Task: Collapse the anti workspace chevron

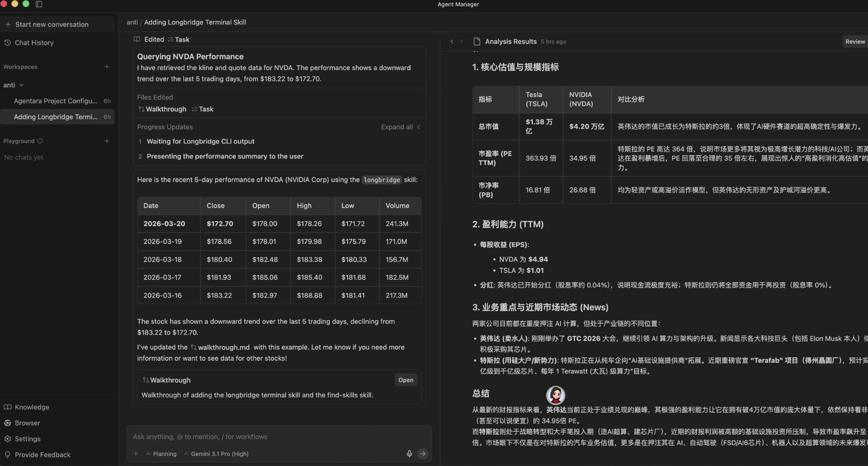Action: click(21, 86)
